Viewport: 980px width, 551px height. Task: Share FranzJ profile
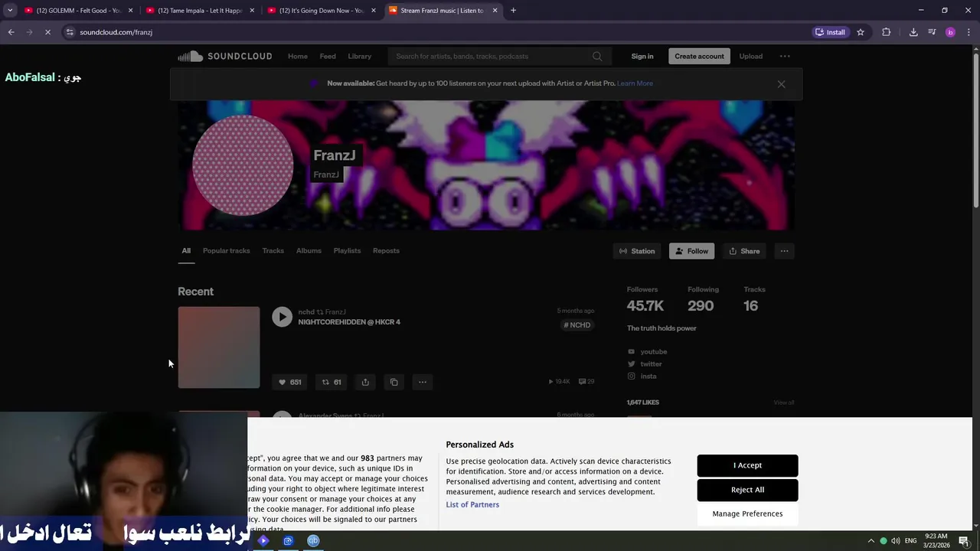[744, 251]
